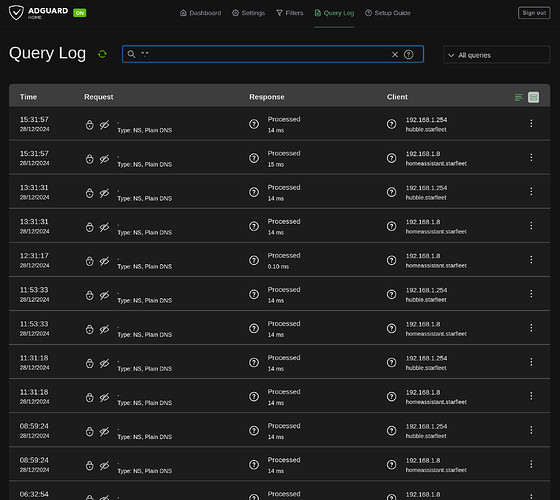560x500 pixels.
Task: Focus the query log search field
Action: click(x=264, y=54)
